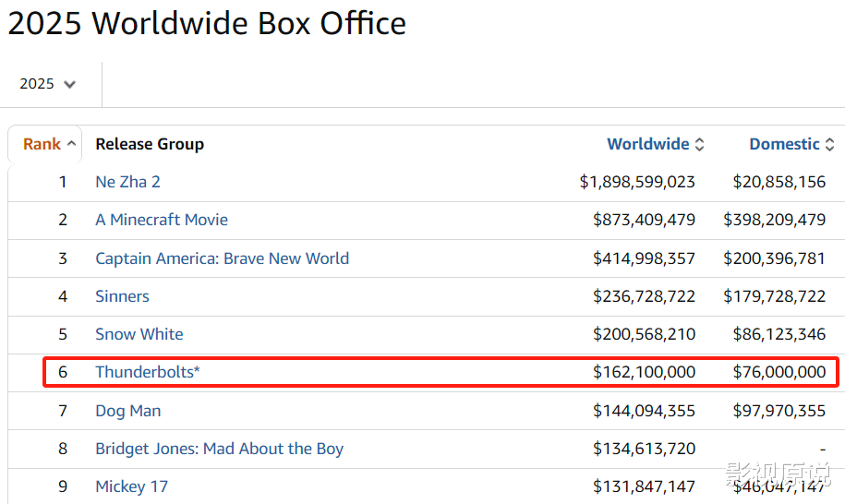Open the Dog Man link

[128, 411]
